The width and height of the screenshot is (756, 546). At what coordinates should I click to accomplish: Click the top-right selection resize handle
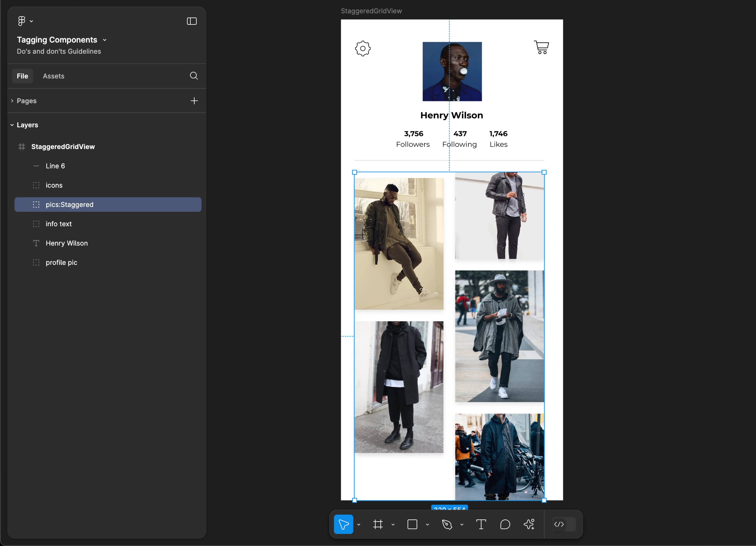(544, 172)
